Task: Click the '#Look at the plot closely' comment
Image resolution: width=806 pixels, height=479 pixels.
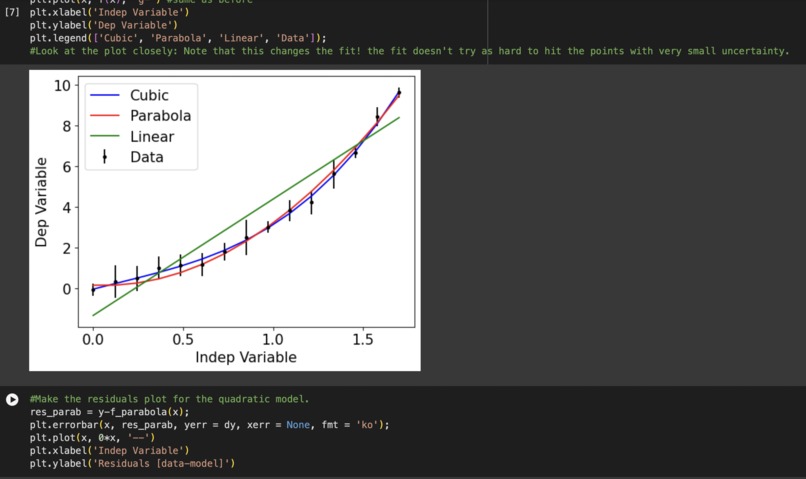Action: click(409, 51)
